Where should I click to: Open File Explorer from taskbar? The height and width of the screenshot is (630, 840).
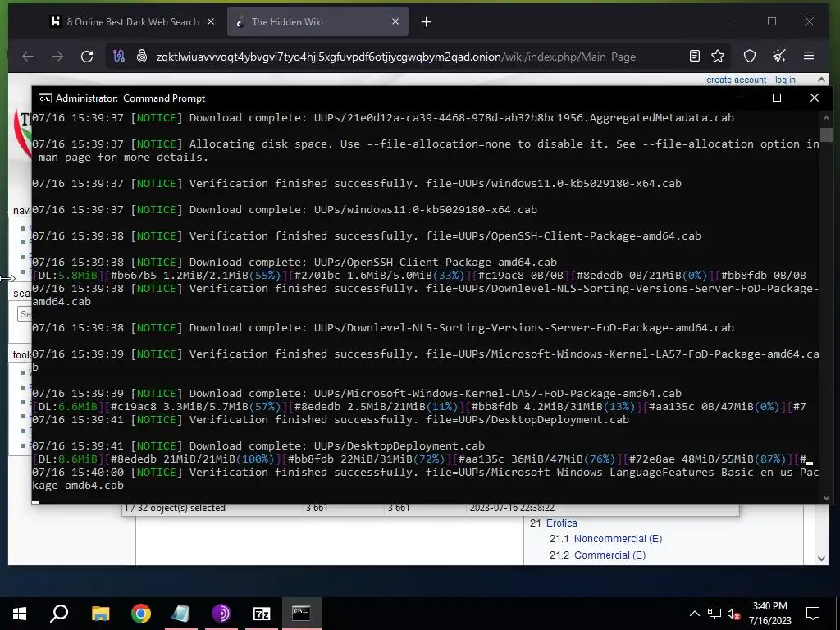point(100,614)
